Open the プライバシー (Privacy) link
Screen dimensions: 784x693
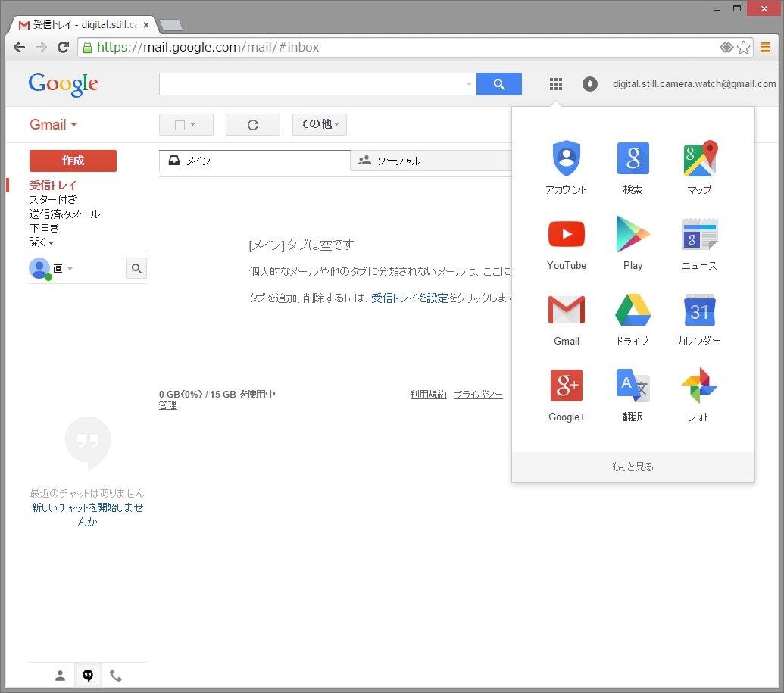point(478,395)
